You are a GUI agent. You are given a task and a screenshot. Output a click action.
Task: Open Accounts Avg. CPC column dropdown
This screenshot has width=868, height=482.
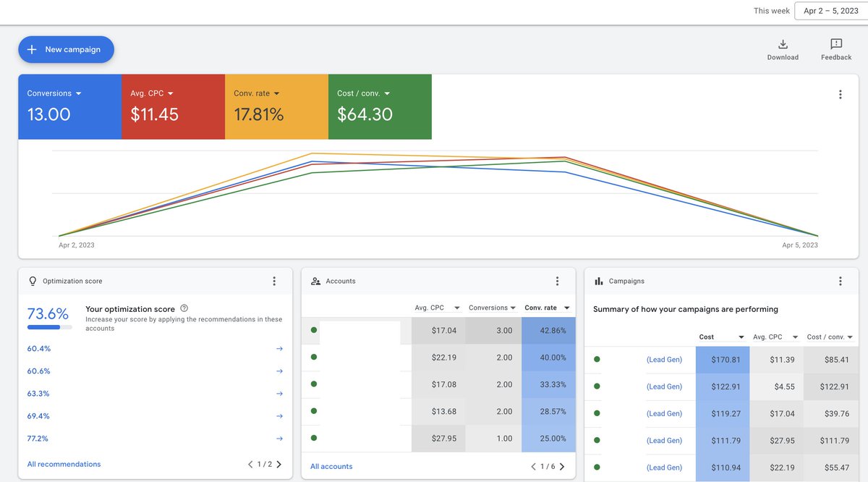pyautogui.click(x=456, y=308)
